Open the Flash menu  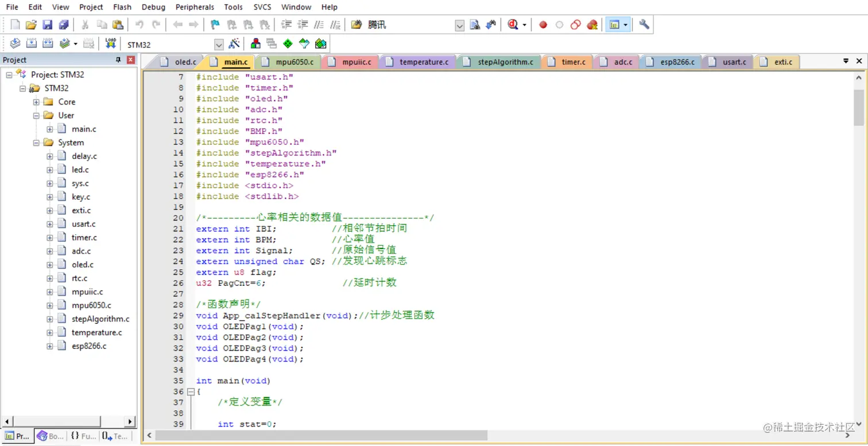(122, 7)
